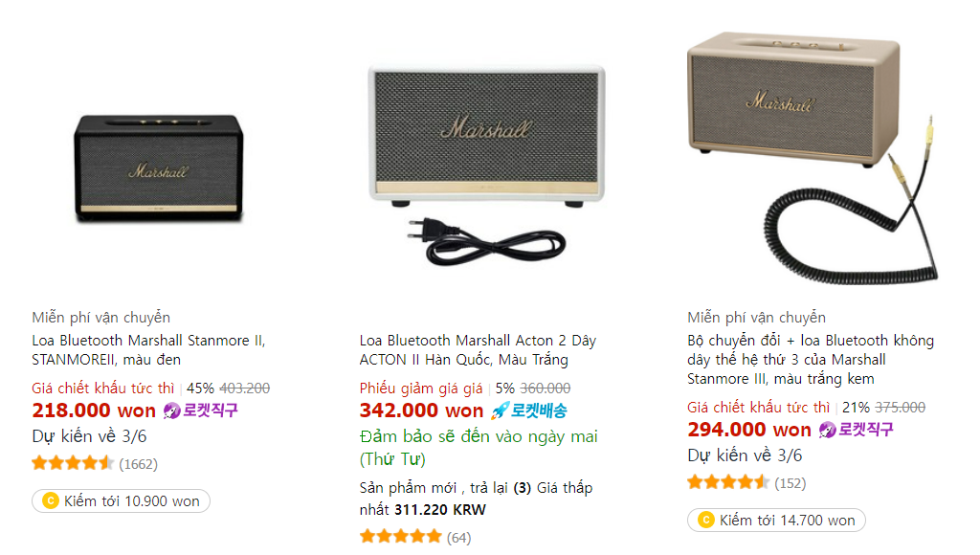This screenshot has width=980, height=555.
Task: Click the blue rocket delivery badge beside 342.000 won
Action: coord(528,411)
